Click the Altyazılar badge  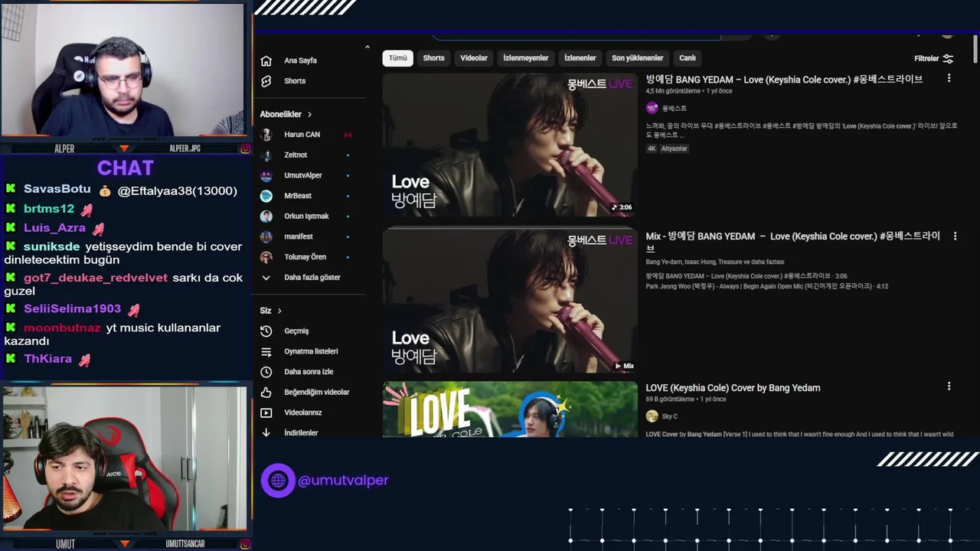[674, 148]
